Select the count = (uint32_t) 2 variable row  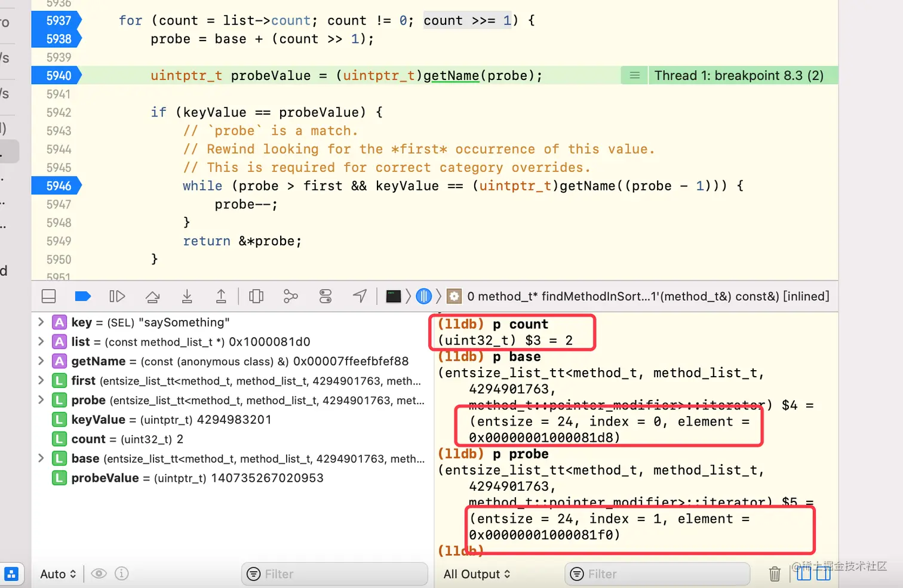click(x=233, y=439)
